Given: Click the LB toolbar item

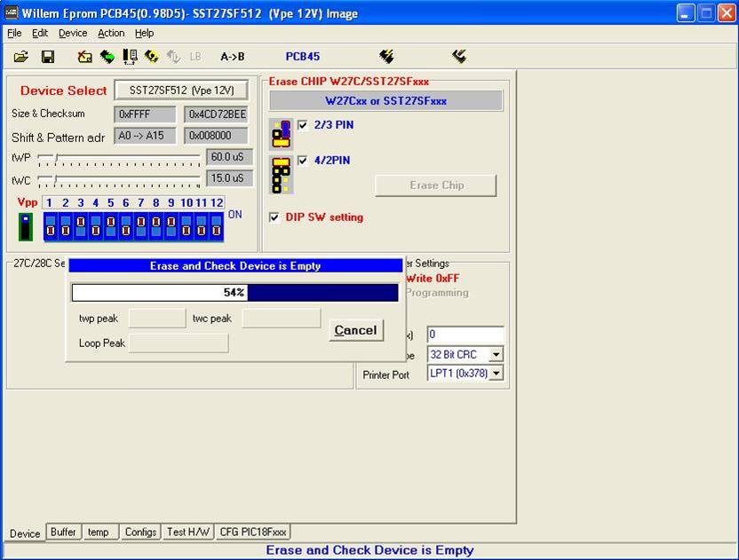Looking at the screenshot, I should (195, 57).
